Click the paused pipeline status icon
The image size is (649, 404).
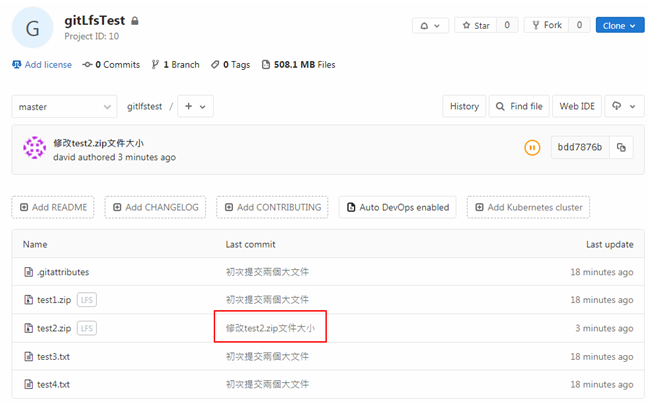point(532,147)
